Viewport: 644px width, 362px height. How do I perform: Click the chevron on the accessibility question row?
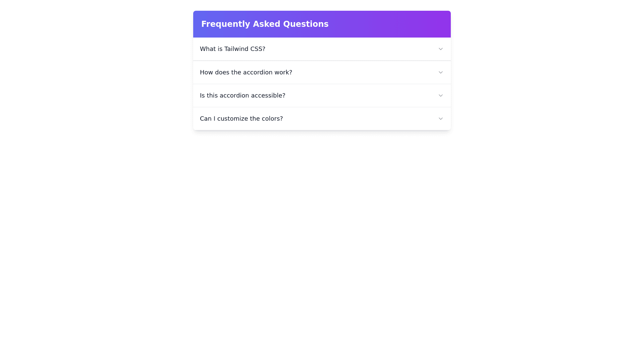pos(440,95)
